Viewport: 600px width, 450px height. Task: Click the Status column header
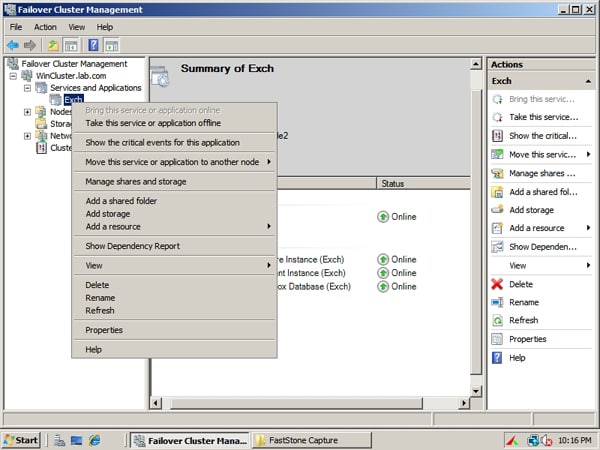pos(423,183)
